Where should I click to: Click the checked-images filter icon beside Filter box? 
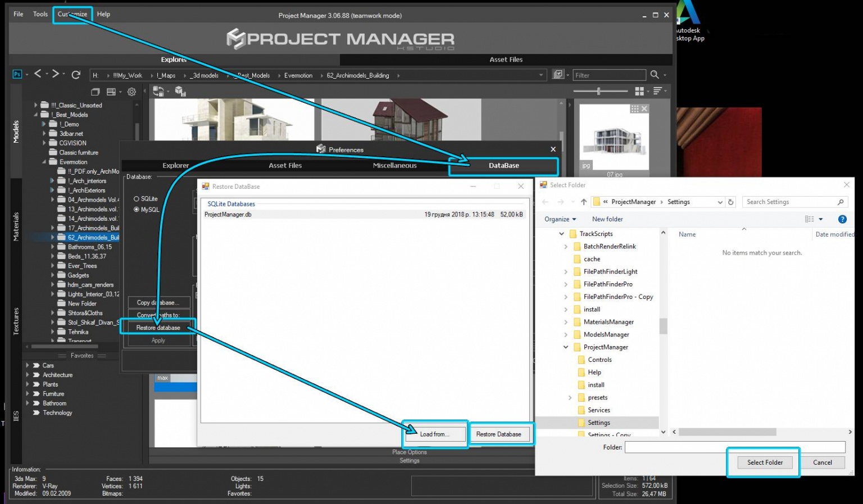[x=558, y=74]
